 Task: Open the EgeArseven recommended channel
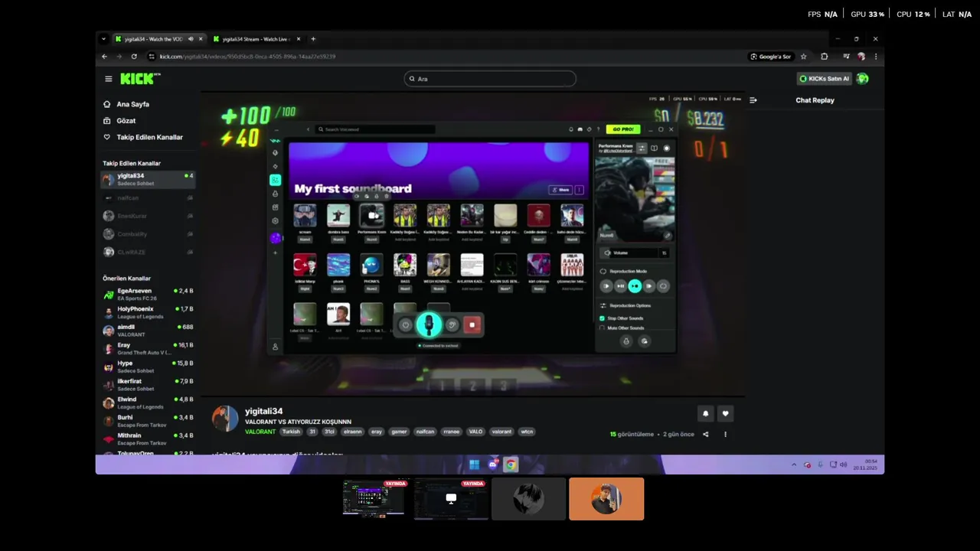point(148,294)
